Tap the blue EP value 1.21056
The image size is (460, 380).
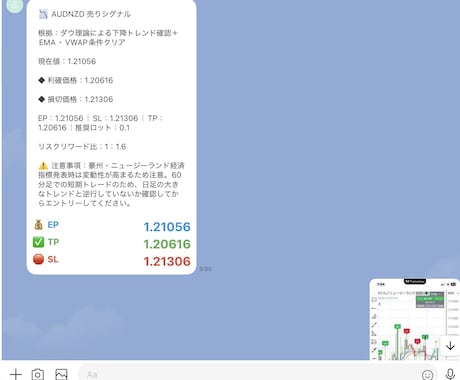(x=167, y=227)
